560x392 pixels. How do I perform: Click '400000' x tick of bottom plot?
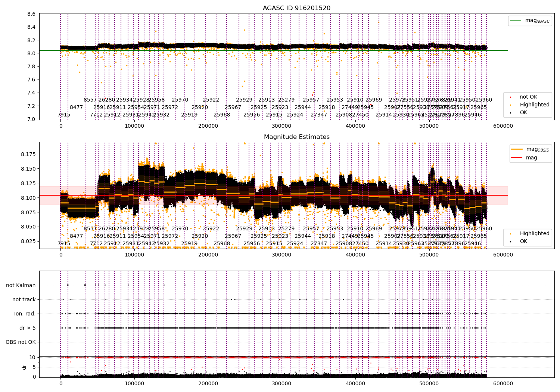355,383
